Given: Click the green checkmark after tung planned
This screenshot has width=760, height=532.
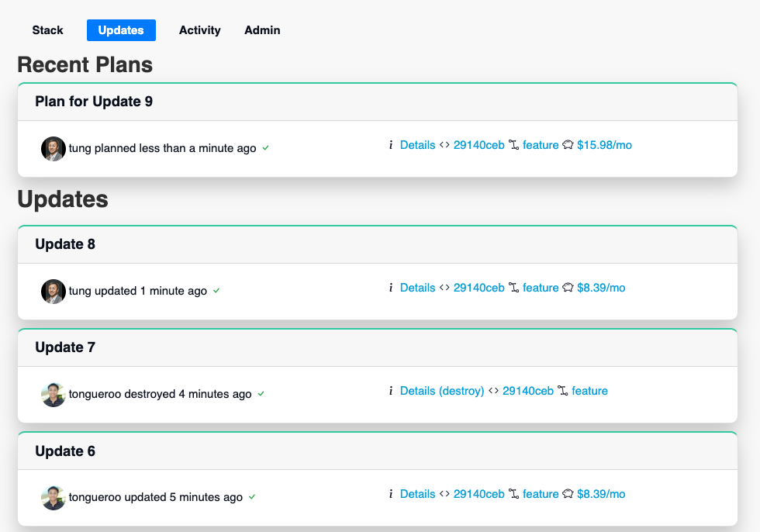Looking at the screenshot, I should (265, 148).
